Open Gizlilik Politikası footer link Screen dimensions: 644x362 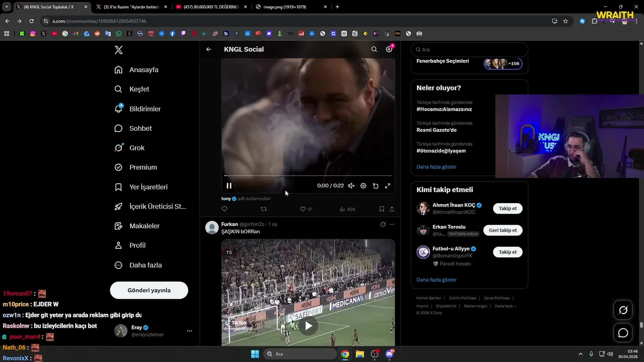tap(462, 298)
